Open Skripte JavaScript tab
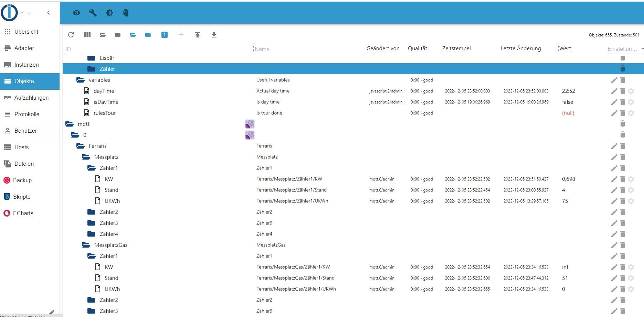Viewport: 644px width, 317px height. tap(30, 197)
